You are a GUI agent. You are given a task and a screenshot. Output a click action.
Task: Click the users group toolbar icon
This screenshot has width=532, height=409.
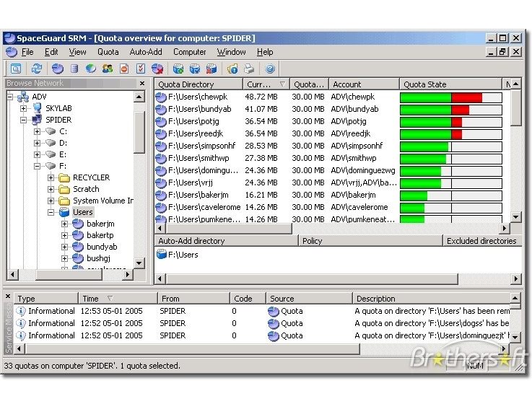point(108,69)
